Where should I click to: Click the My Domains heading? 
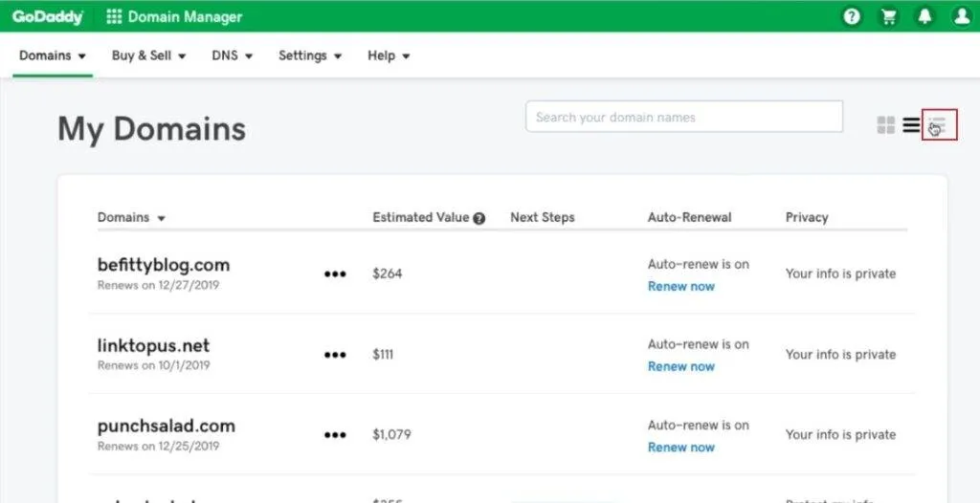(x=152, y=130)
